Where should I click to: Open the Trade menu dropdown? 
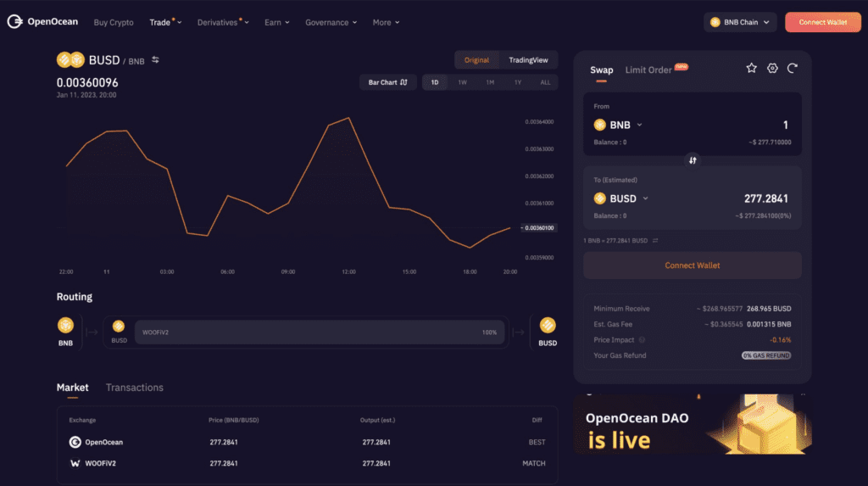point(165,22)
